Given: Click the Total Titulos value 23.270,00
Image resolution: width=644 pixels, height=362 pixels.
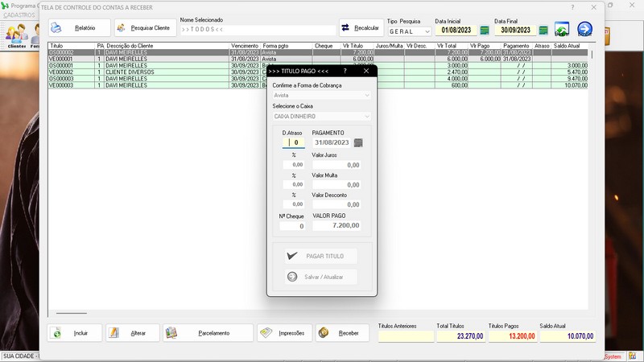Looking at the screenshot, I should click(x=460, y=336).
